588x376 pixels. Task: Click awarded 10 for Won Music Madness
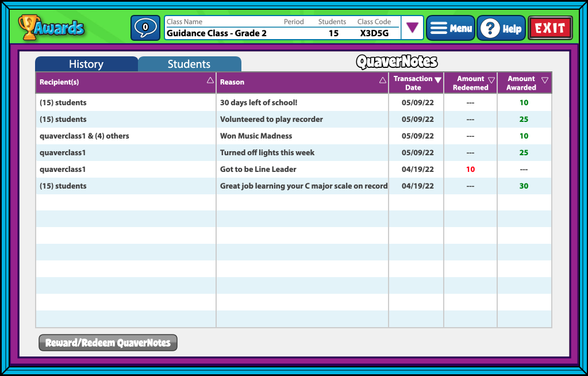[x=524, y=136]
